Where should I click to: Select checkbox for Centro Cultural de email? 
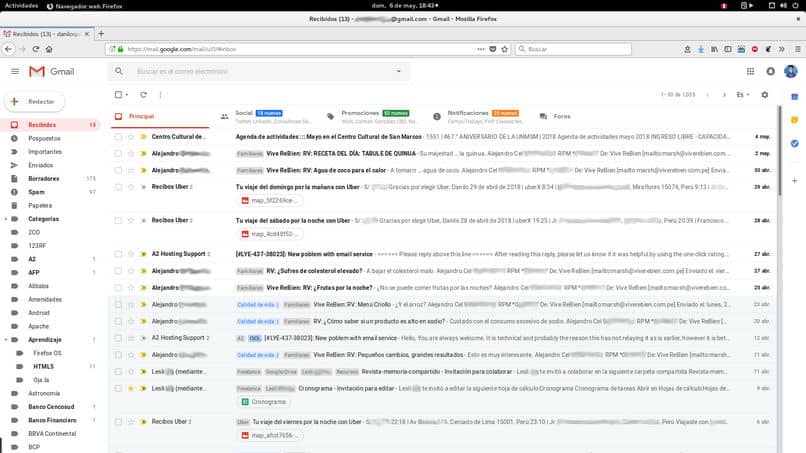click(x=118, y=137)
